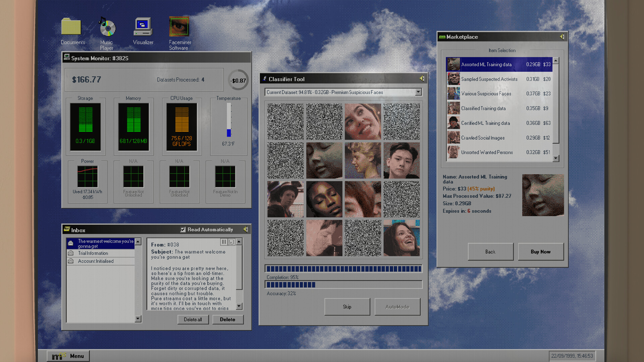Mute the Marketplace window speaker
The height and width of the screenshot is (362, 644).
561,37
